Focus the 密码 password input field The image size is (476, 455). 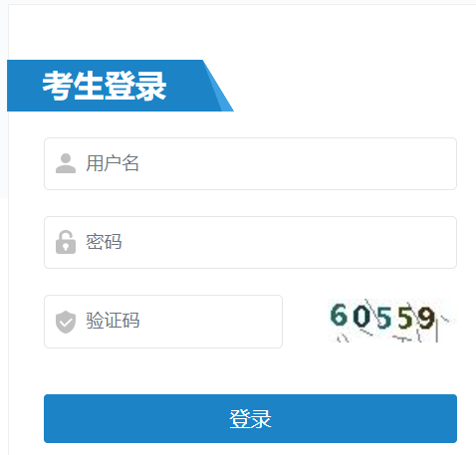pos(250,242)
